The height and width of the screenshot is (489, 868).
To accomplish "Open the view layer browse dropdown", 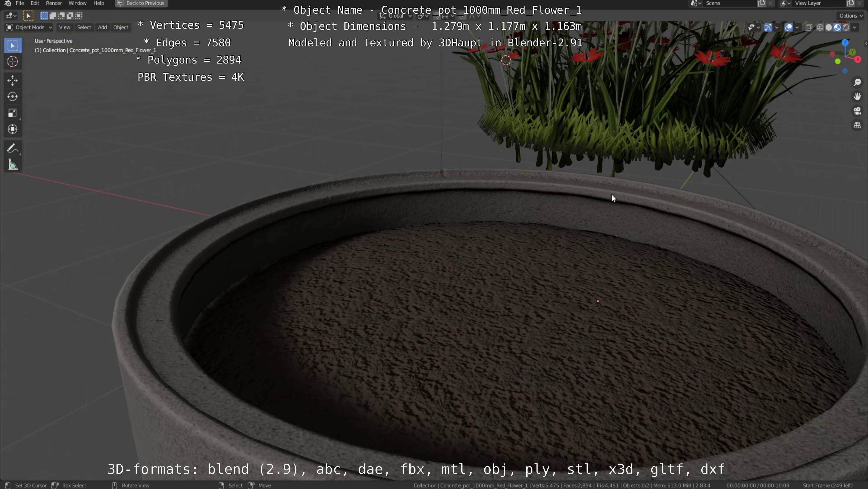I will tap(785, 3).
